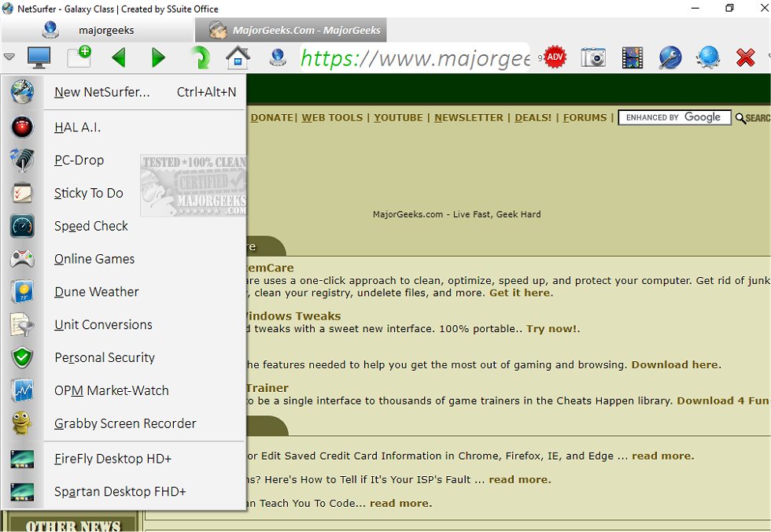Select Spartan Desktop FHD+ menu item
Screen dimensions: 771x532
tap(145, 492)
